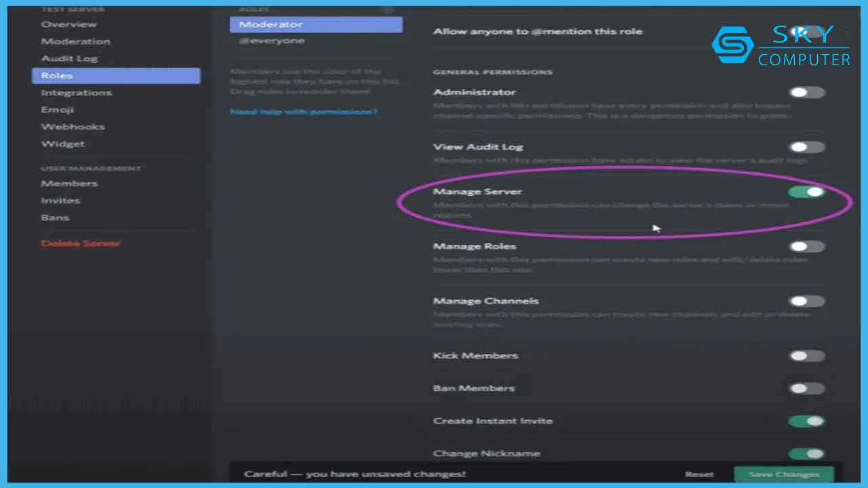Open the Webhooks section
The height and width of the screenshot is (488, 868).
(73, 127)
